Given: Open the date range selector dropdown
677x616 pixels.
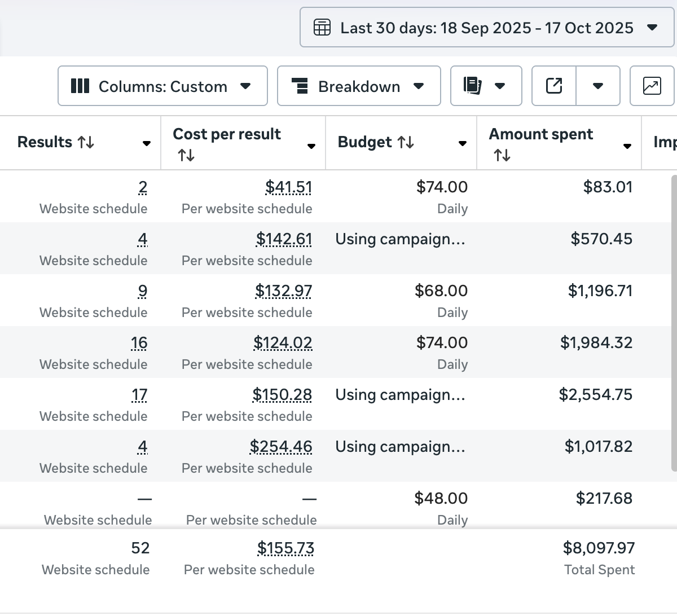Looking at the screenshot, I should 653,27.
